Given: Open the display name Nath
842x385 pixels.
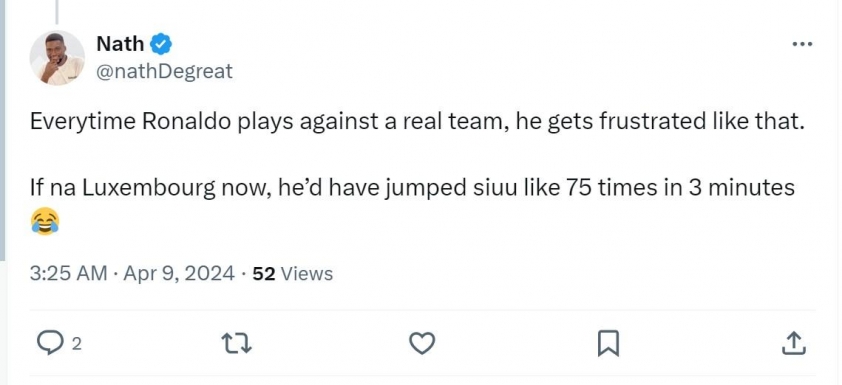Looking at the screenshot, I should click(x=120, y=43).
